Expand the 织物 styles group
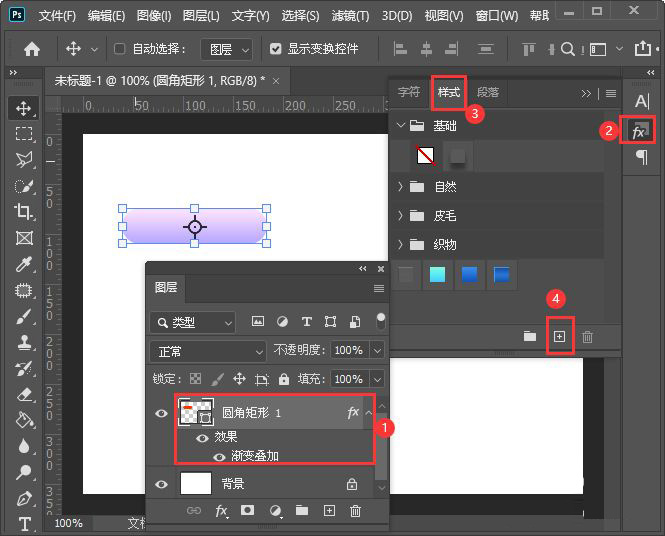The width and height of the screenshot is (665, 536). point(400,245)
